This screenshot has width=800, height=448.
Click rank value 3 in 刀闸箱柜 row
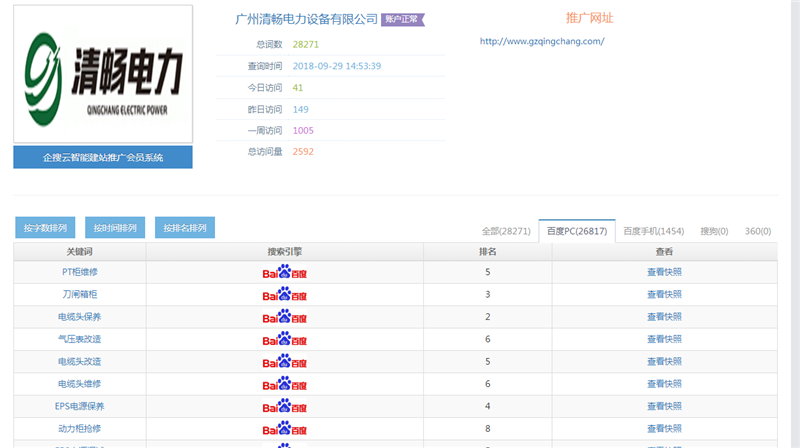(488, 294)
